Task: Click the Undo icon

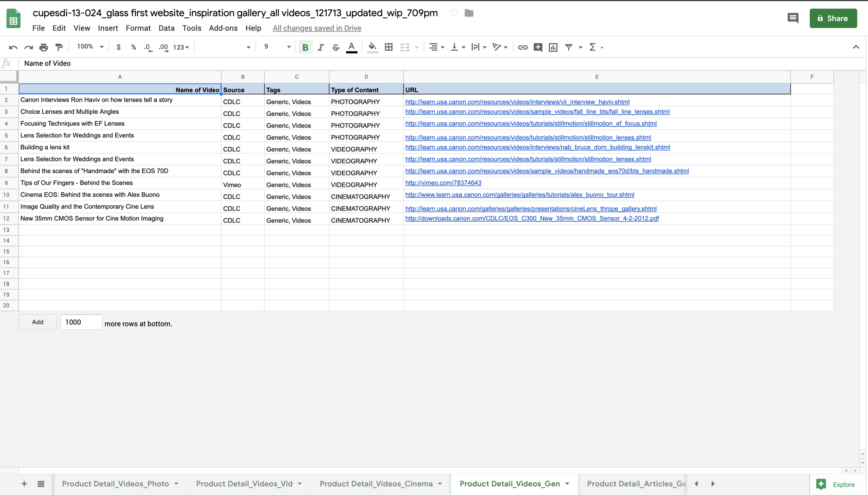Action: pos(13,47)
